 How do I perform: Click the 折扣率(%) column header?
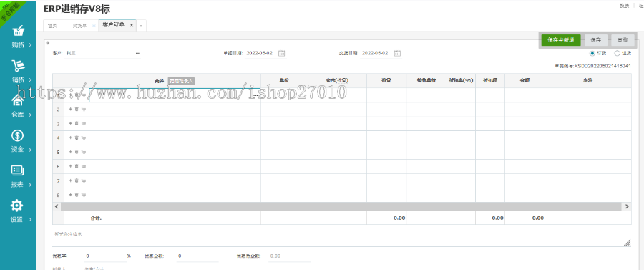(461, 81)
